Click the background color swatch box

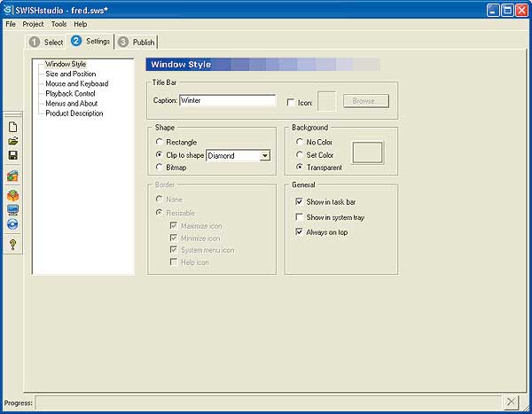(366, 152)
